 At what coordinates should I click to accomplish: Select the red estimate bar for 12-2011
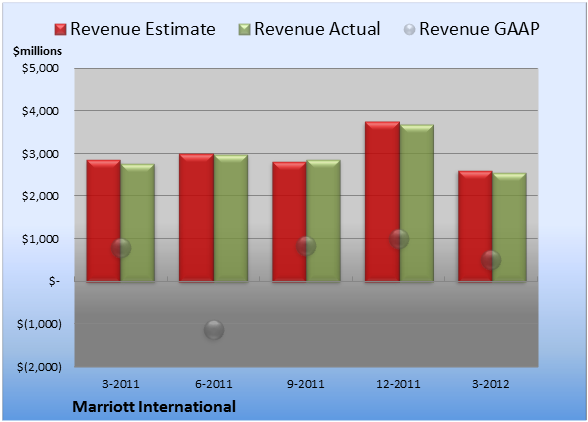point(382,201)
